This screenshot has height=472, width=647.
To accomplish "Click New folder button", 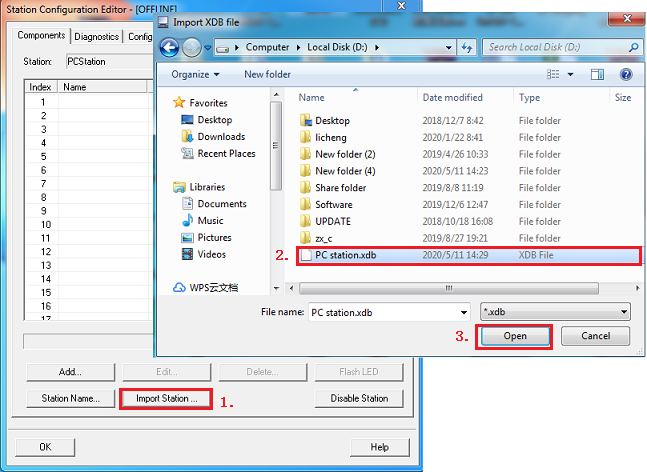I will tap(267, 75).
